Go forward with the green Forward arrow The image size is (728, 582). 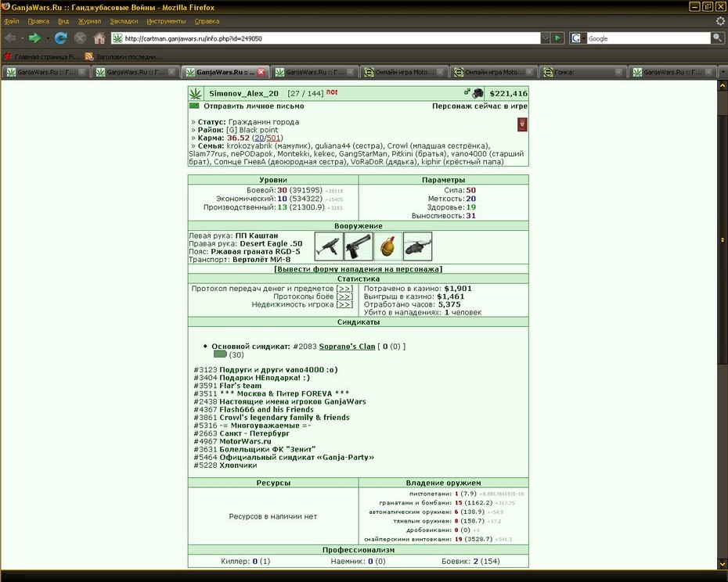[x=34, y=38]
